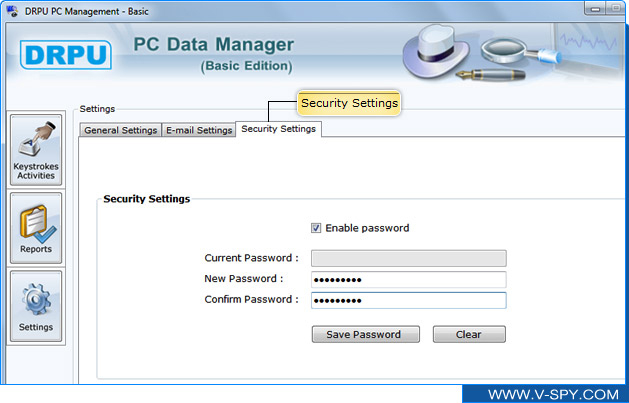The image size is (629, 403).
Task: Select the Security Settings tab
Action: [x=278, y=129]
